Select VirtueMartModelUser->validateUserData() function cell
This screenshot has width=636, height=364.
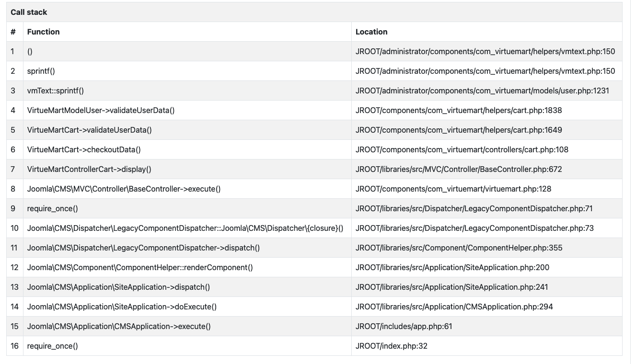tap(101, 110)
